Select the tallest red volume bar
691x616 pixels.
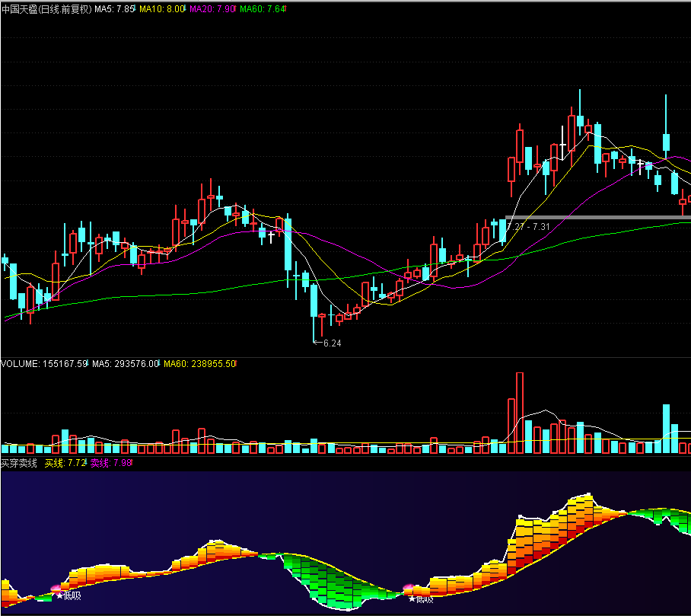coord(520,413)
